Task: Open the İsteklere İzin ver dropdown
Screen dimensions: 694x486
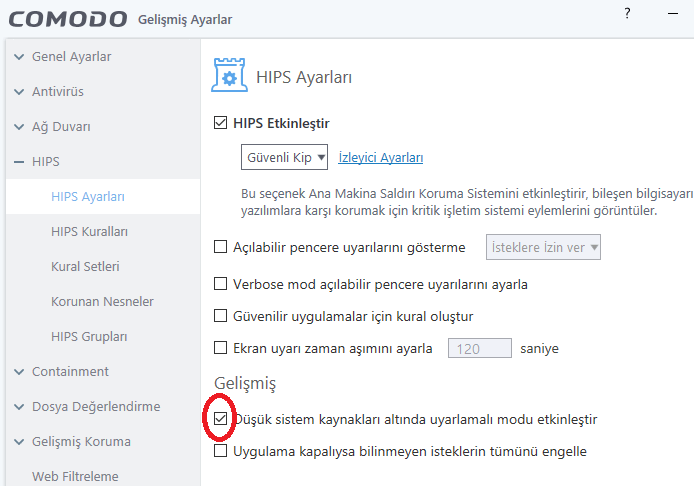Action: tap(542, 247)
